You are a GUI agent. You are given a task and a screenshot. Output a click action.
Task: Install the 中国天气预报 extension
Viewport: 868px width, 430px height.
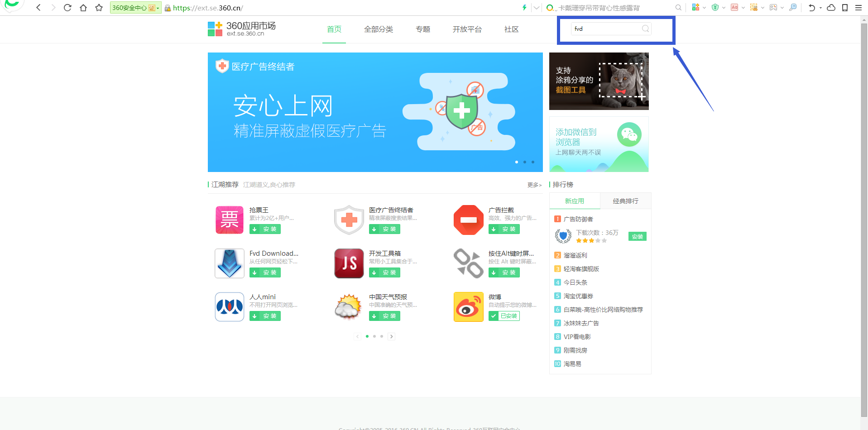(x=384, y=316)
